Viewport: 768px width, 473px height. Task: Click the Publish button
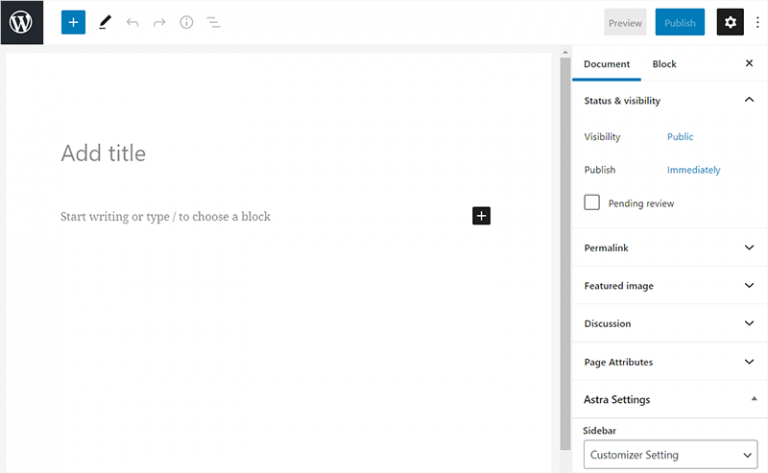(680, 23)
